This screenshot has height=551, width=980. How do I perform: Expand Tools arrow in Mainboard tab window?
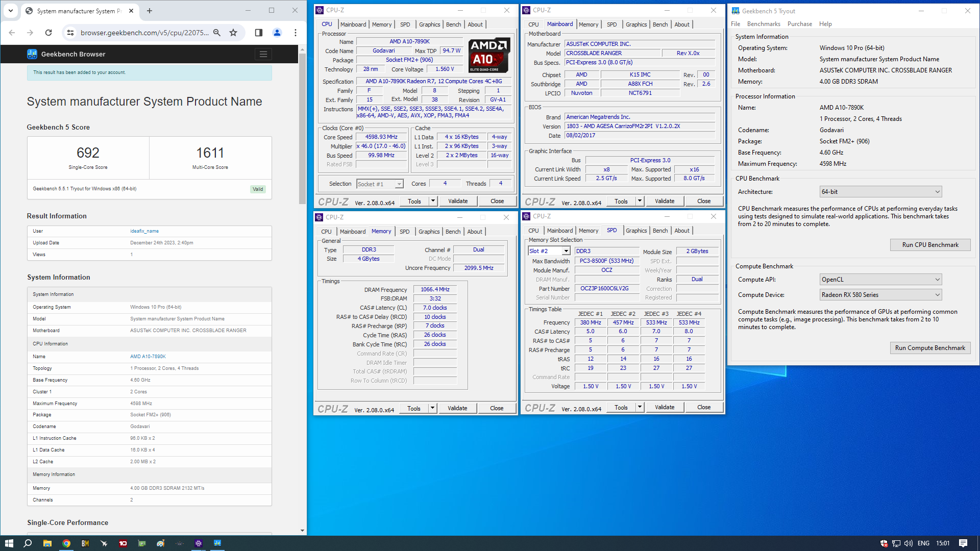[640, 201]
